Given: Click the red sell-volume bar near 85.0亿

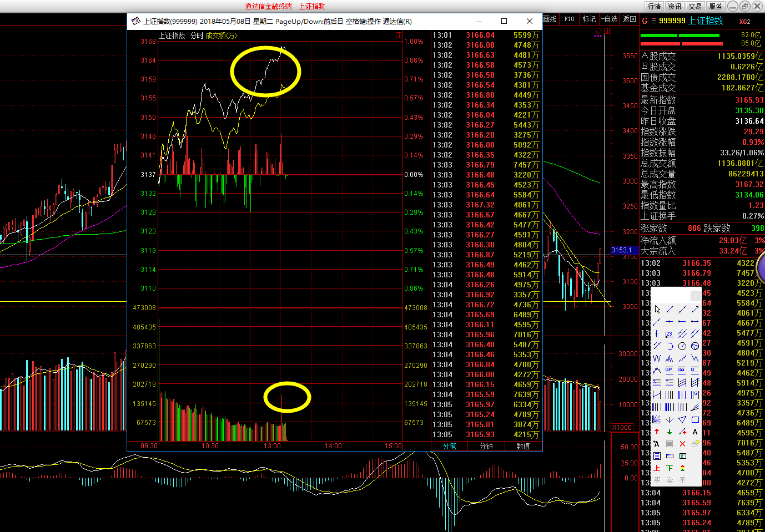Looking at the screenshot, I should pyautogui.click(x=682, y=43).
